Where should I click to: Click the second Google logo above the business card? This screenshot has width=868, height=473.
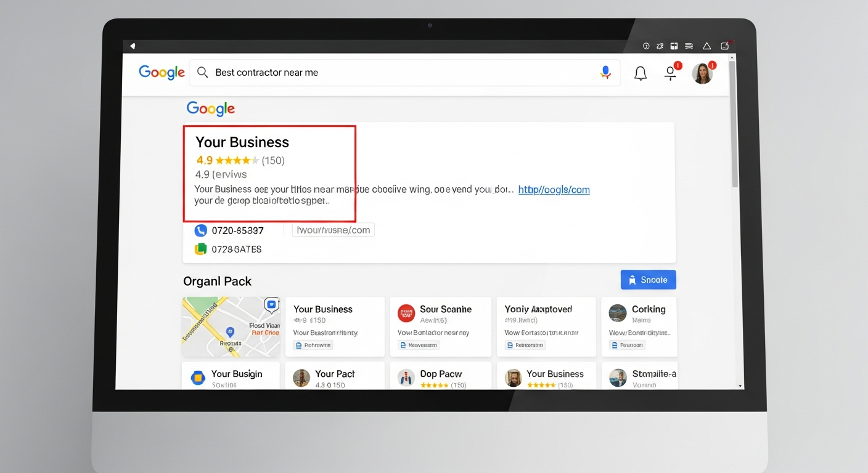(x=211, y=109)
